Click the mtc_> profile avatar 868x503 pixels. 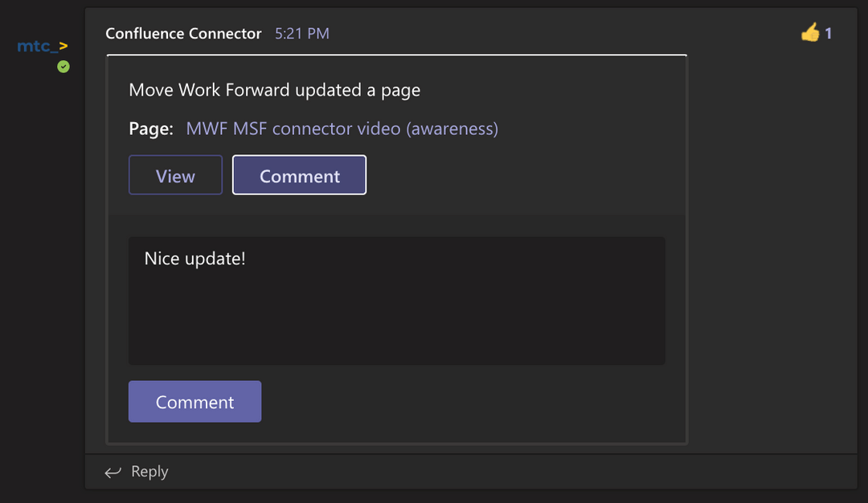pos(42,46)
